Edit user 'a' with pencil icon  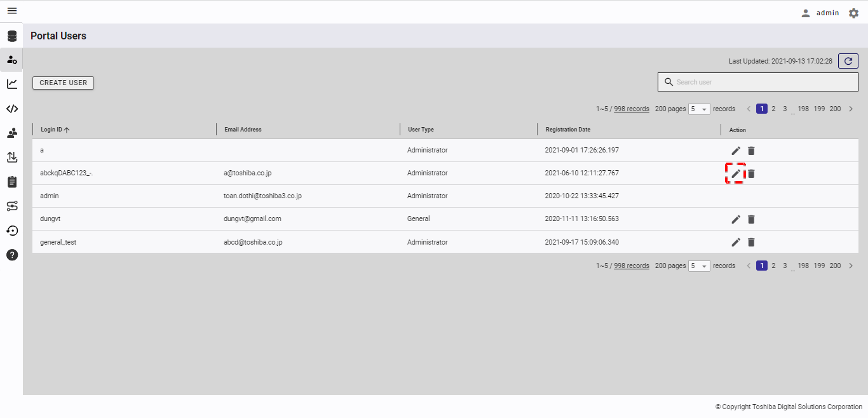pos(736,151)
